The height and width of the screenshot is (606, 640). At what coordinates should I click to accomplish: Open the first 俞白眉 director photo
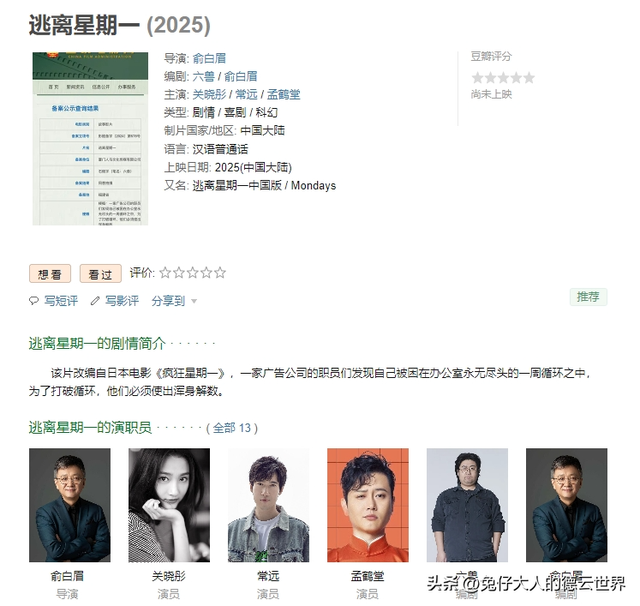pos(69,505)
